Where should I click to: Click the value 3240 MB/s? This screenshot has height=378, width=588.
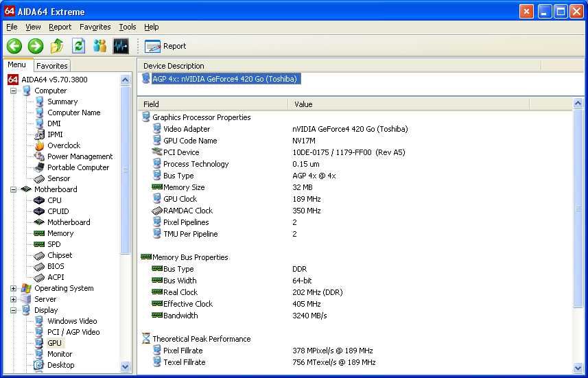(309, 316)
